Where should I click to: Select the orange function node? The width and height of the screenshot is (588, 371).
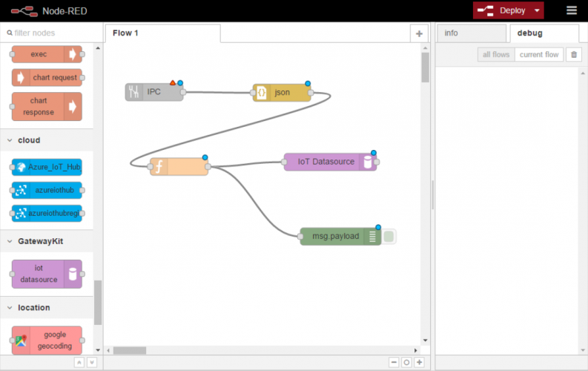point(179,167)
